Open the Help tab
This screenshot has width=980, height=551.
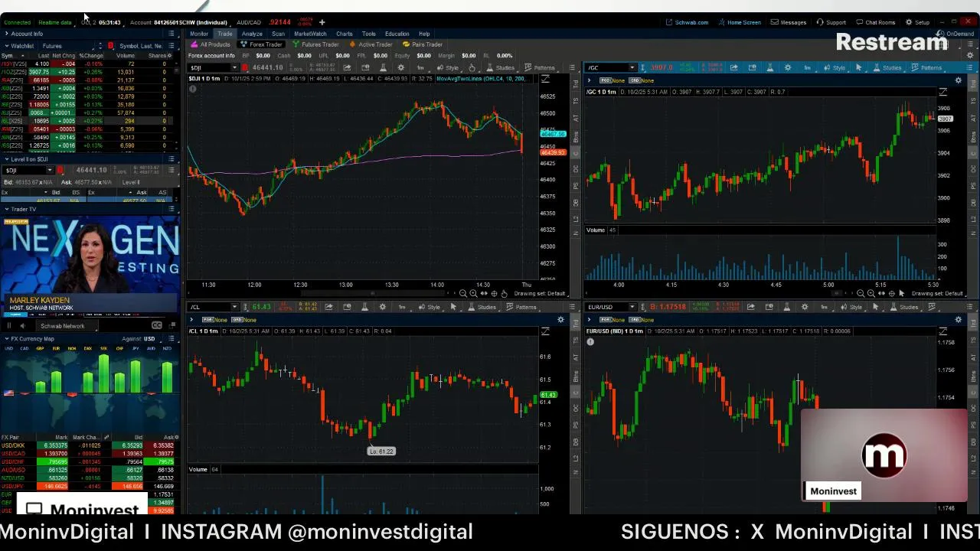click(x=423, y=34)
